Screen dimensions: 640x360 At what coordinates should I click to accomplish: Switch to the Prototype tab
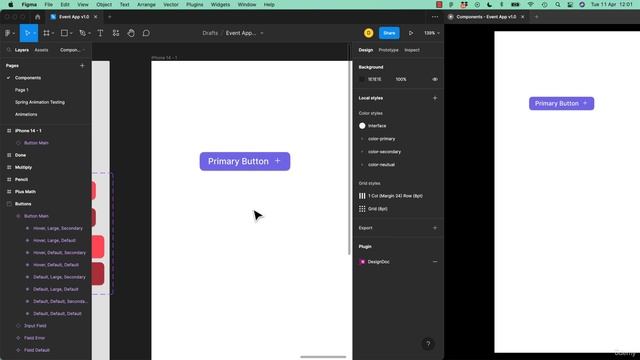click(x=388, y=50)
